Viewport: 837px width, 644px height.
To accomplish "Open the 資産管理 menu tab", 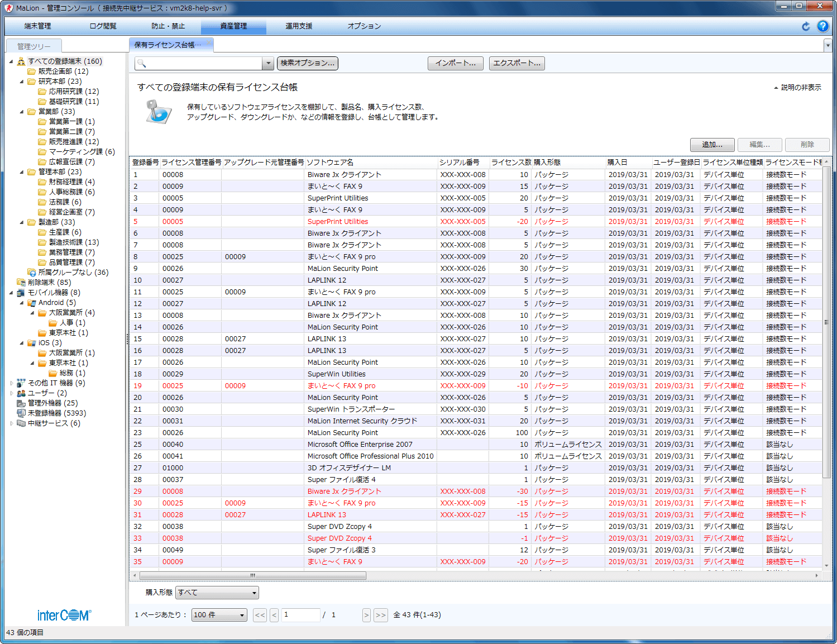I will pyautogui.click(x=233, y=26).
